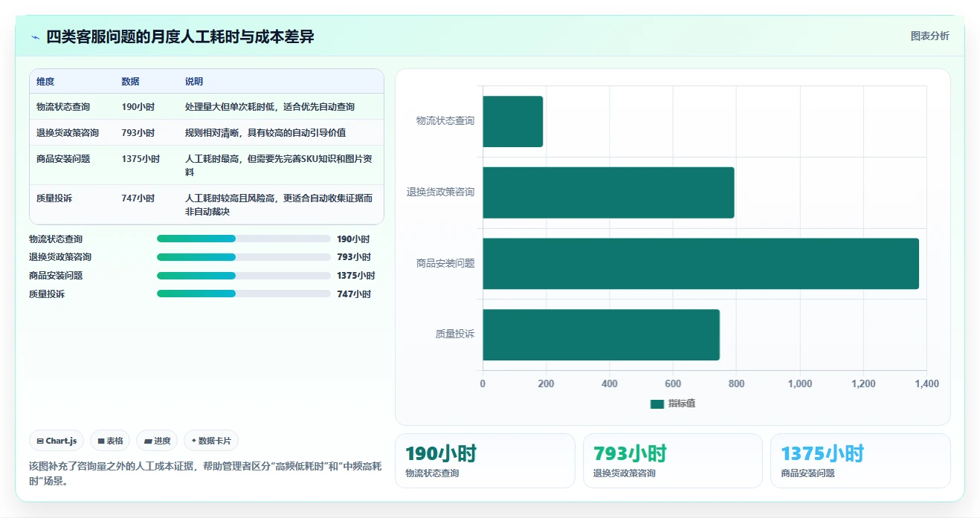Click the Chart.js chip
980x518 pixels.
click(x=57, y=441)
